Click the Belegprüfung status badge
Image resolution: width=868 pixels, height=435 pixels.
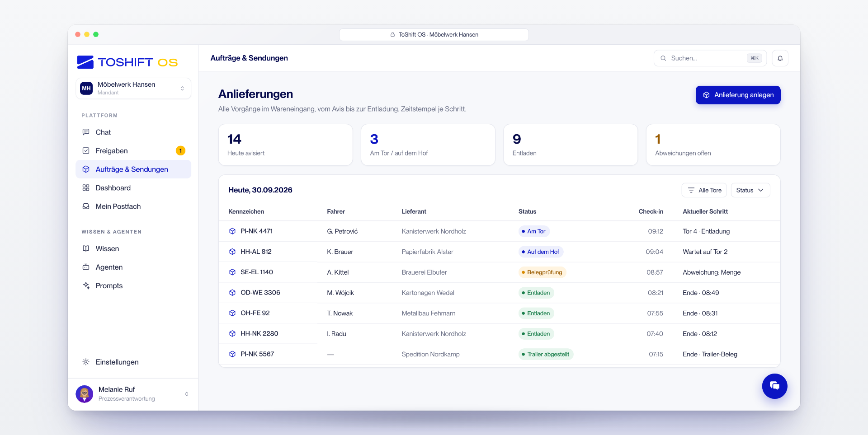coord(542,272)
